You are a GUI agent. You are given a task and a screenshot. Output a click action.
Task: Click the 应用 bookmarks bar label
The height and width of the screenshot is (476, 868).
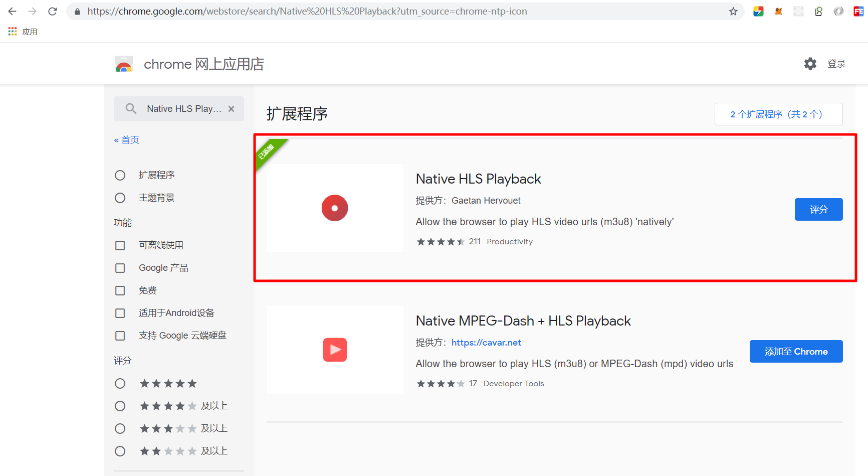click(30, 32)
